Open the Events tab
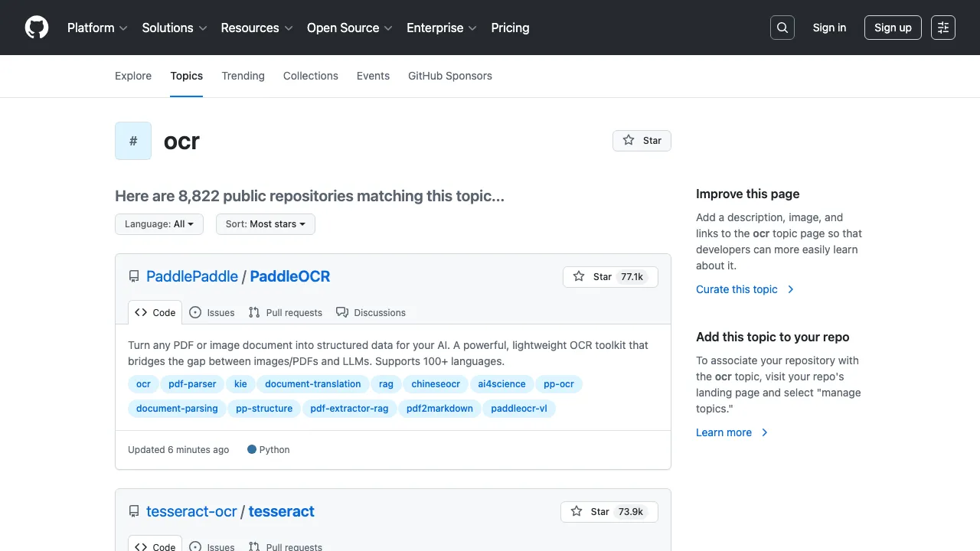 pyautogui.click(x=373, y=76)
